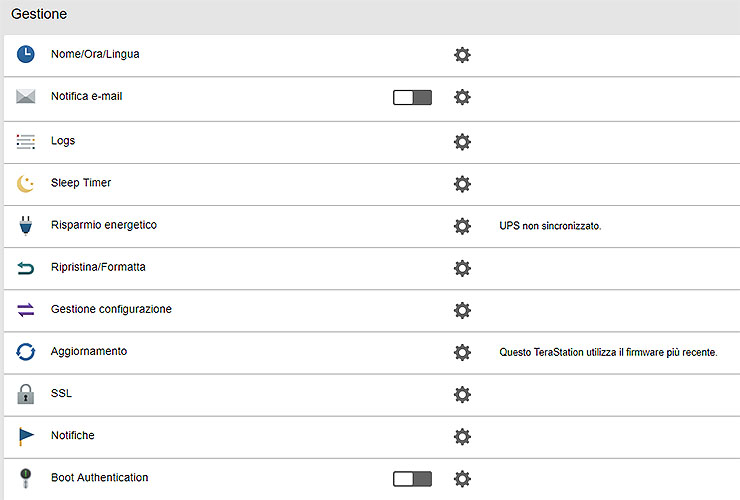This screenshot has width=740, height=500.
Task: Open Ripristina/Formatta settings gear
Action: click(x=462, y=268)
